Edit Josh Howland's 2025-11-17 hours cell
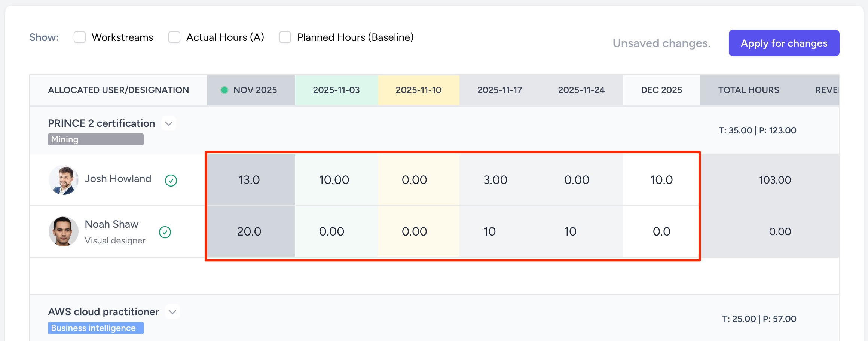The width and height of the screenshot is (868, 341). coord(495,180)
